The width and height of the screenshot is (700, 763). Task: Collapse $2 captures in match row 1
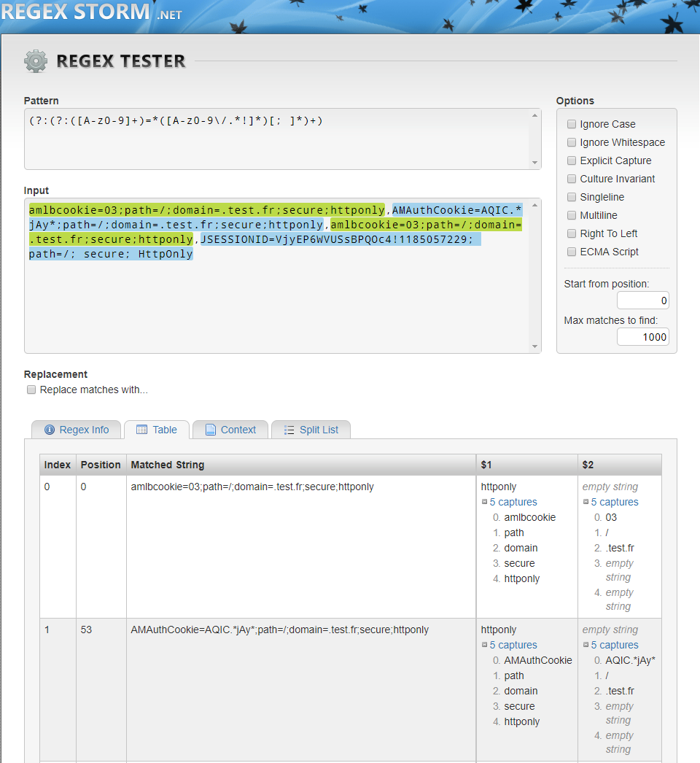click(586, 645)
